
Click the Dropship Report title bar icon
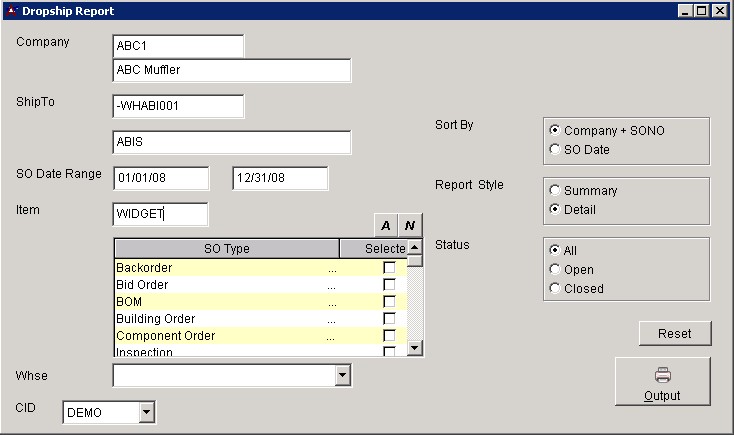[x=11, y=11]
